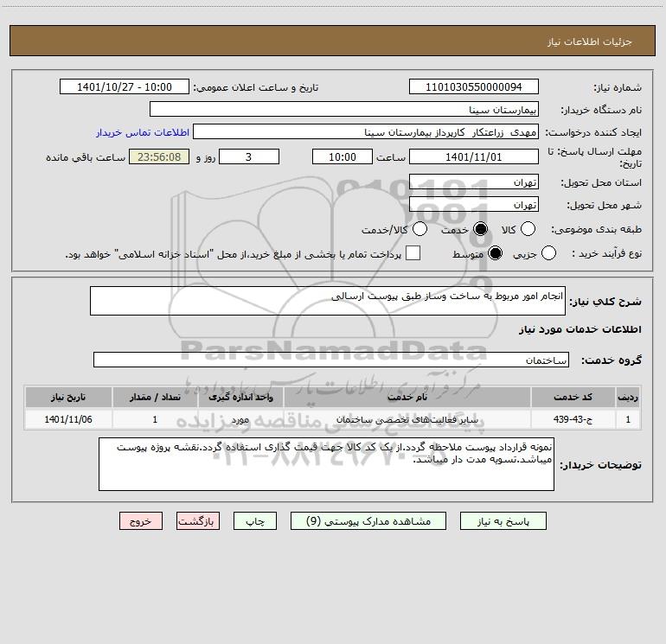
Task: Click the بازگشت back button
Action: pos(198,521)
